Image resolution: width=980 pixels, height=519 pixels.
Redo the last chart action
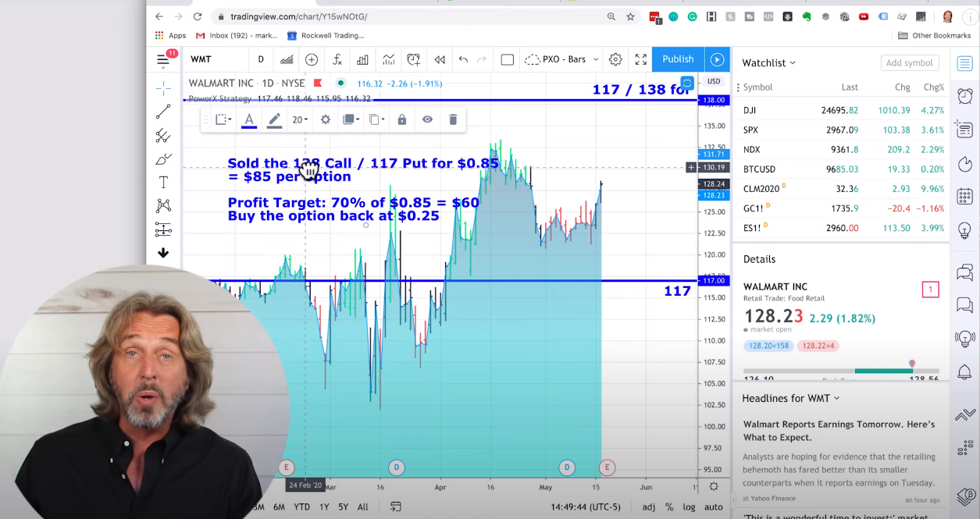pos(482,59)
